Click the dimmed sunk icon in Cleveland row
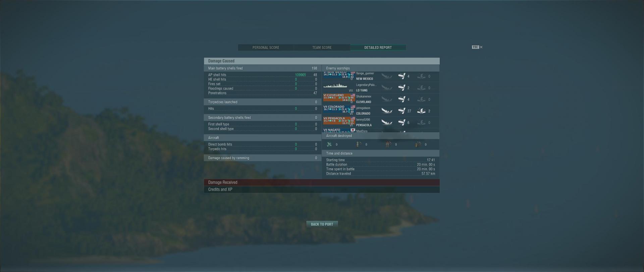The image size is (644, 272). pyautogui.click(x=387, y=99)
